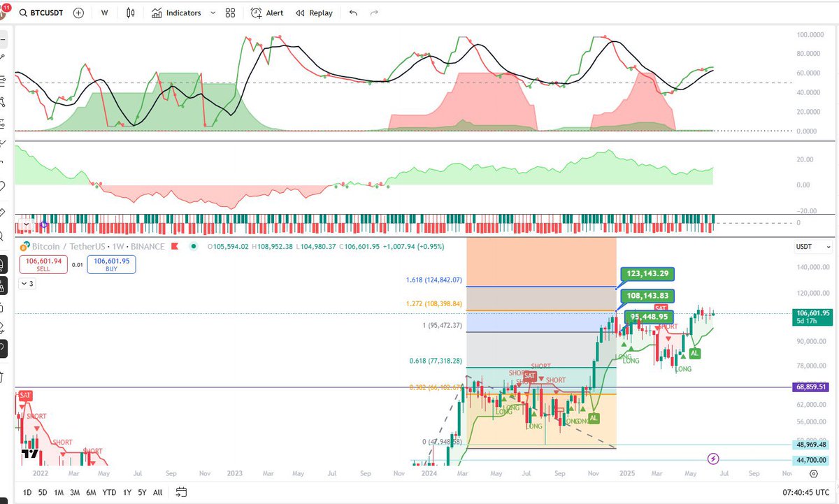Undo the last chart action
The width and height of the screenshot is (839, 504).
(353, 13)
